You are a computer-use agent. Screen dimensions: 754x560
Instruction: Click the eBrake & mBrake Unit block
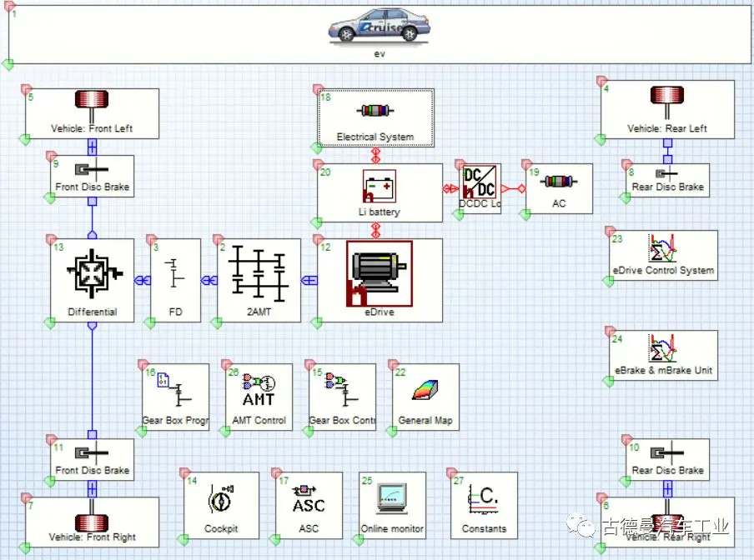(663, 355)
